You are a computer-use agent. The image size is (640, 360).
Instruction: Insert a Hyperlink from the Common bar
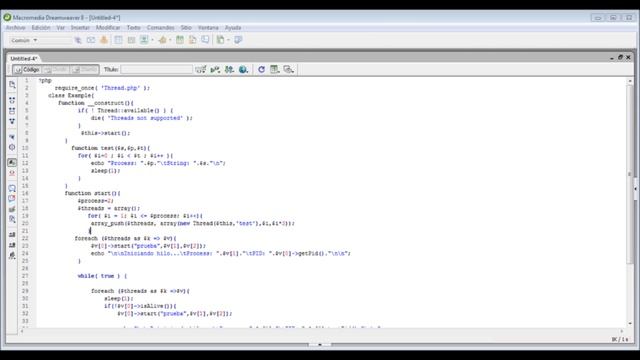(78, 40)
